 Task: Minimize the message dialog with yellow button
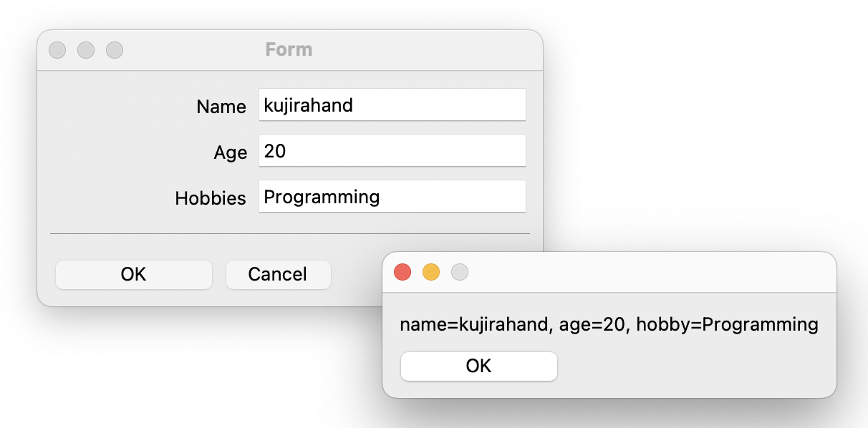point(431,272)
